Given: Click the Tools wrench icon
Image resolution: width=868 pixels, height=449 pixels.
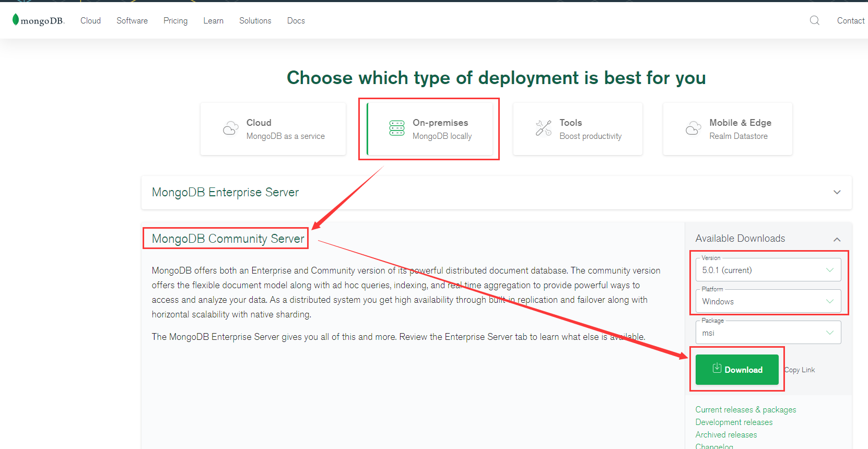Looking at the screenshot, I should (544, 128).
